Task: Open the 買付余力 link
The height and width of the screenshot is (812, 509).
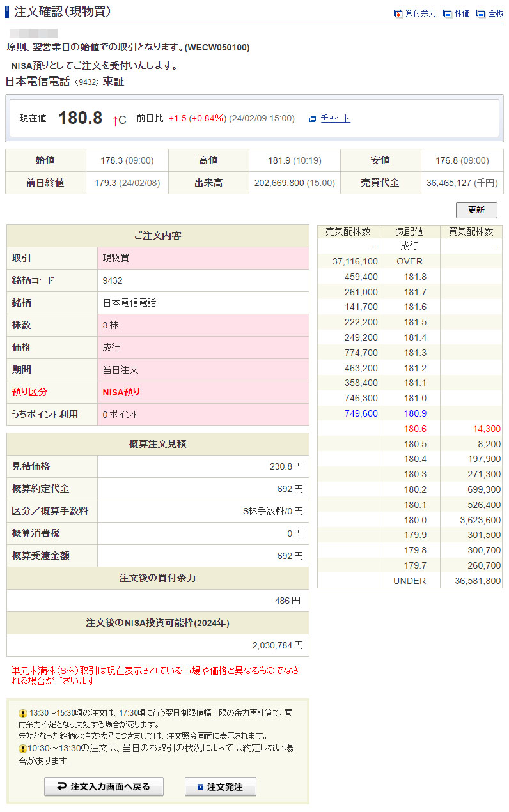Action: 421,13
